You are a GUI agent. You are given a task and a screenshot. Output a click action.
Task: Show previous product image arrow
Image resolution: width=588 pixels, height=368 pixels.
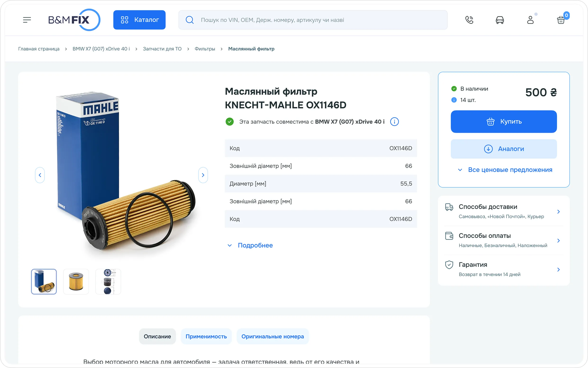[x=40, y=175]
